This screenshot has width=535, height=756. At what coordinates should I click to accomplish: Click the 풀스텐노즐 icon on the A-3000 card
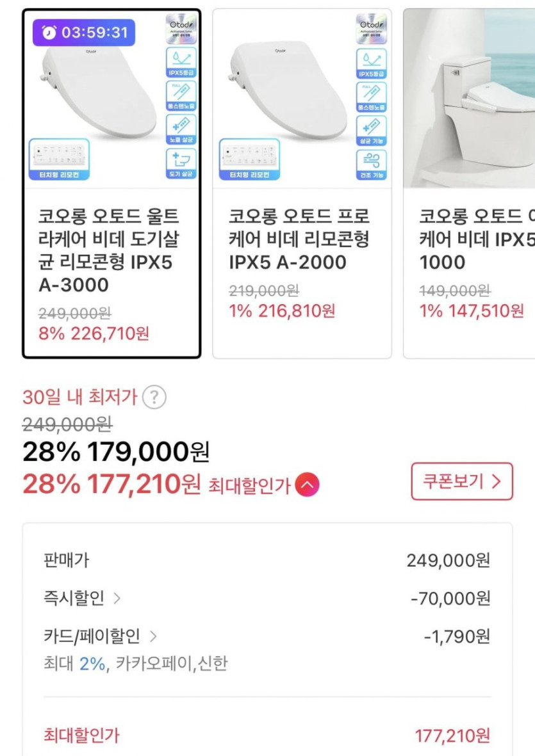point(181,96)
